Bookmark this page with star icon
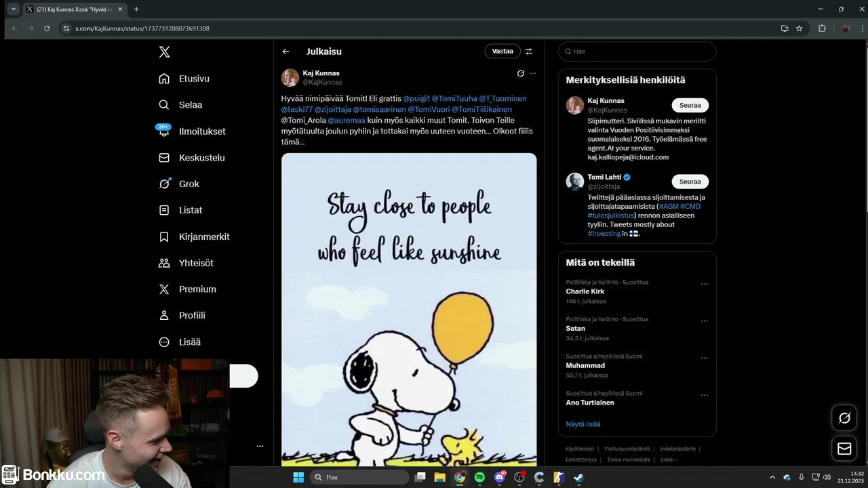Image resolution: width=868 pixels, height=488 pixels. [800, 28]
